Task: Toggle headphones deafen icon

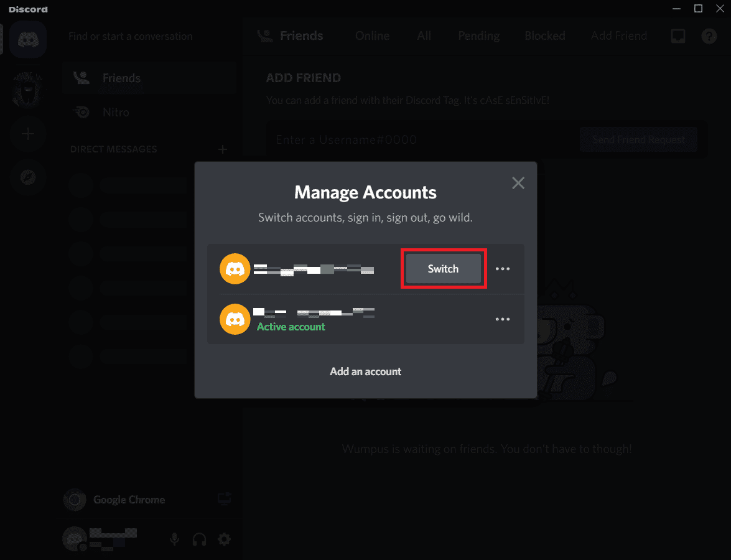Action: click(200, 539)
